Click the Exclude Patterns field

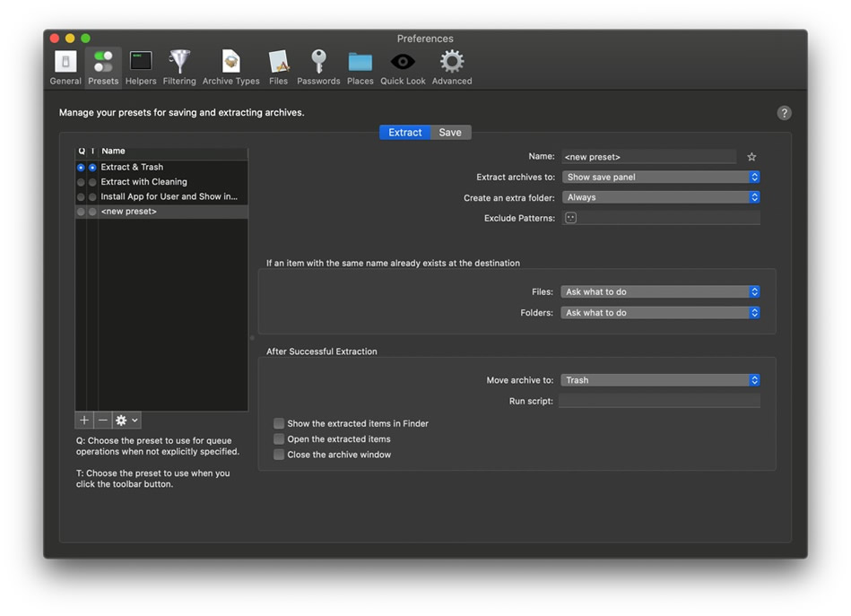661,218
